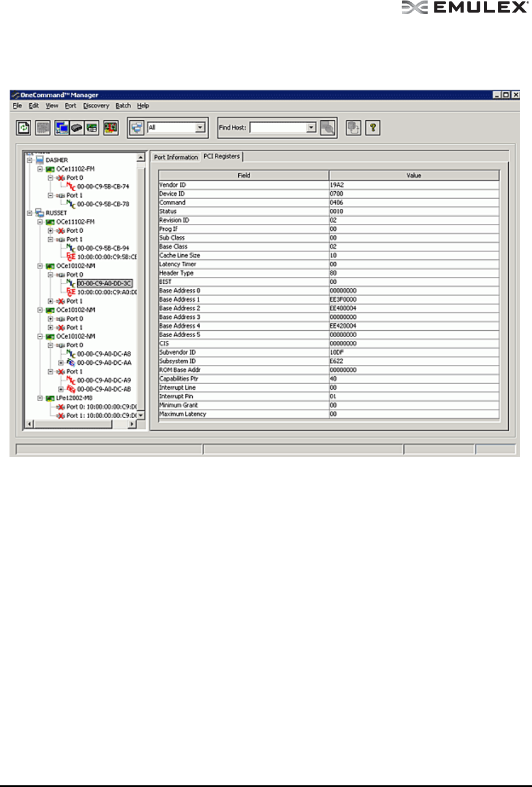Screen dimensions: 532x787
Task: Click the red icon beside 00-00-C9-A0-DC-AB
Action: tap(71, 389)
